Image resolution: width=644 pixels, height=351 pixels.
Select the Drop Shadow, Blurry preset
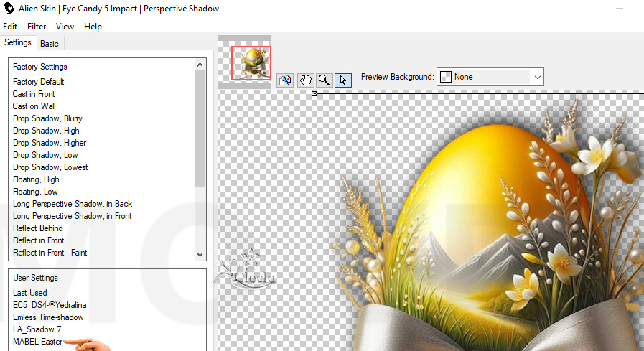coord(47,118)
